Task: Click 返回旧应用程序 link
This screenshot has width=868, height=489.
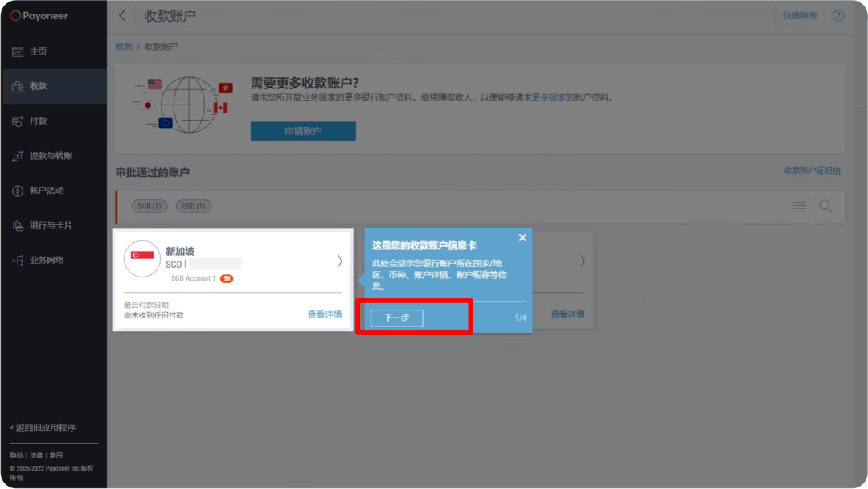Action: 43,428
